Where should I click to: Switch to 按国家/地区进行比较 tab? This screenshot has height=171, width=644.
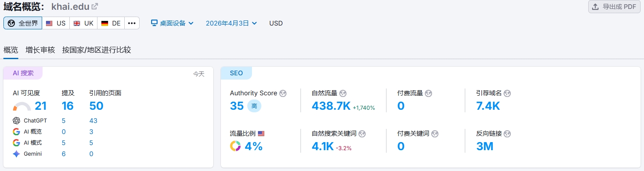[97, 50]
